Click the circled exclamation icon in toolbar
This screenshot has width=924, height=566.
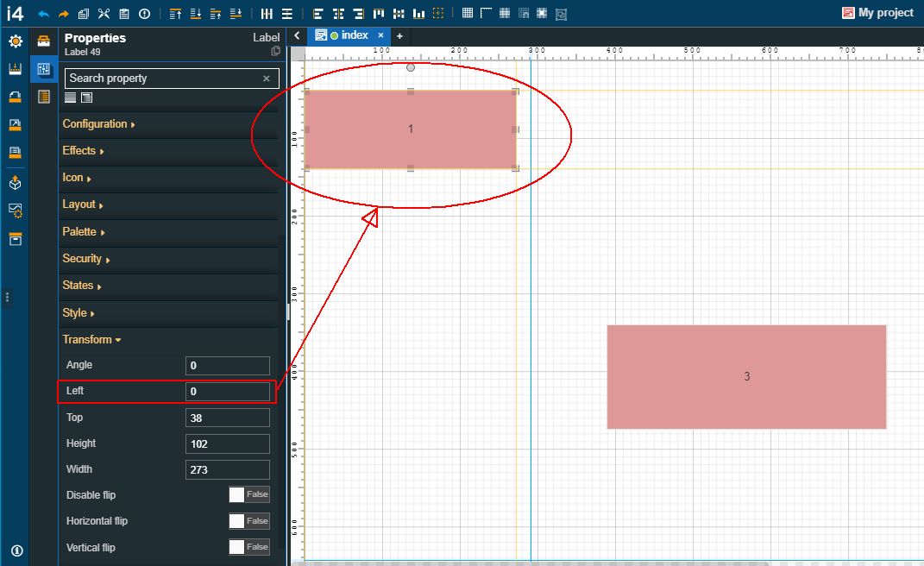(144, 14)
